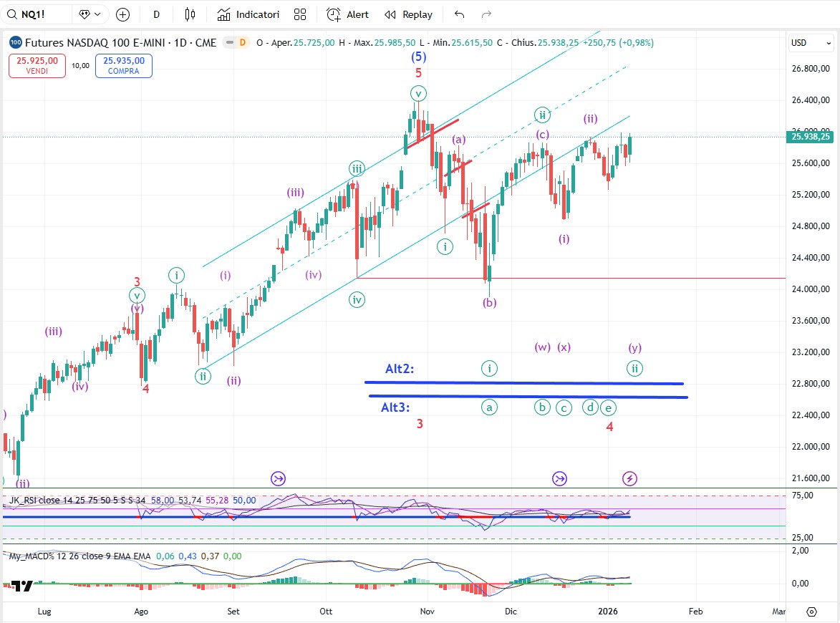The height and width of the screenshot is (623, 840).
Task: Select the purple (b) label at November low
Action: 489,303
